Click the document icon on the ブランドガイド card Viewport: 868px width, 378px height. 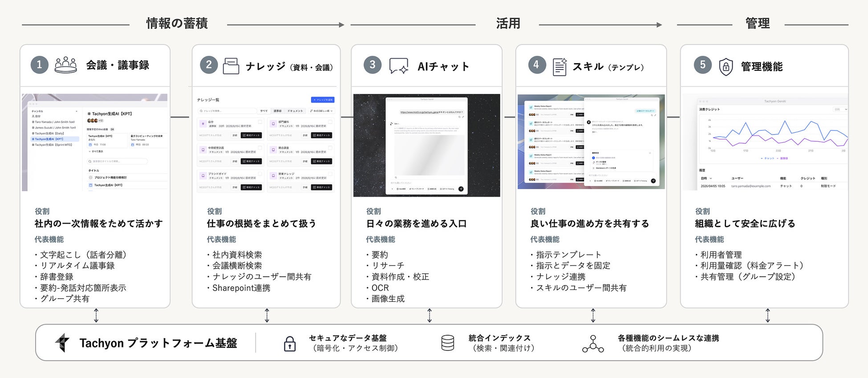click(203, 175)
